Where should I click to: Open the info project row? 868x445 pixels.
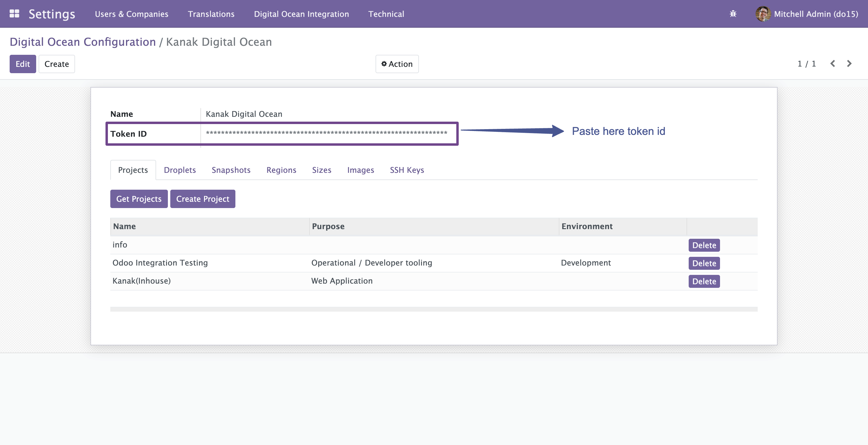pyautogui.click(x=434, y=245)
